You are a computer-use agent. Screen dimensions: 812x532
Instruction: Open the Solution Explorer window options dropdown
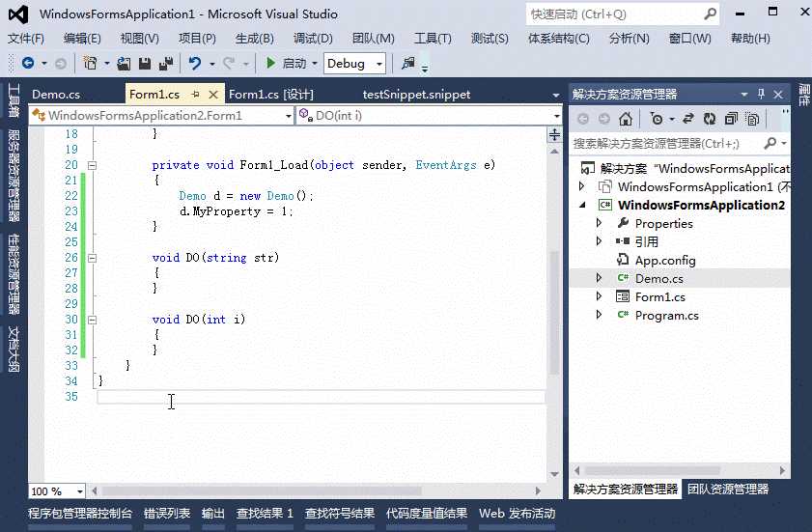pyautogui.click(x=744, y=95)
